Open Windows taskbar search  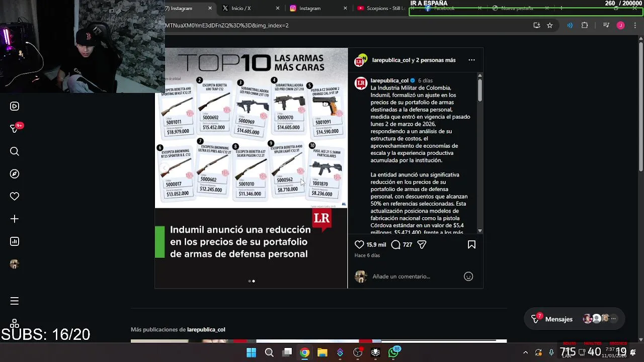pyautogui.click(x=269, y=352)
